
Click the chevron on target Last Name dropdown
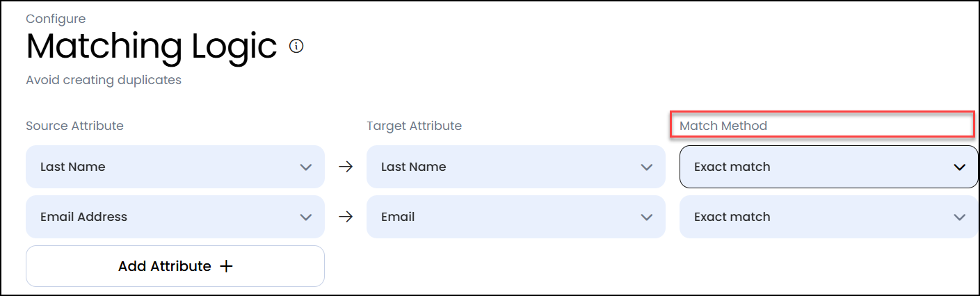point(647,167)
